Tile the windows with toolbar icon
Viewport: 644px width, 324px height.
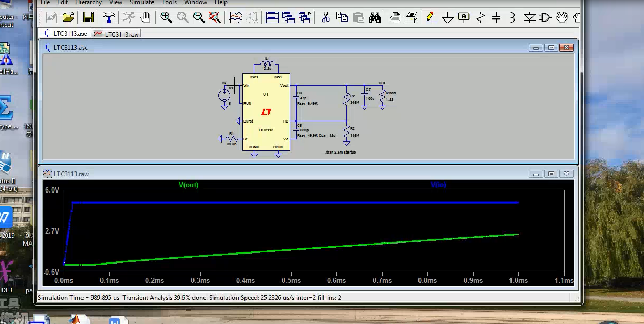[272, 17]
